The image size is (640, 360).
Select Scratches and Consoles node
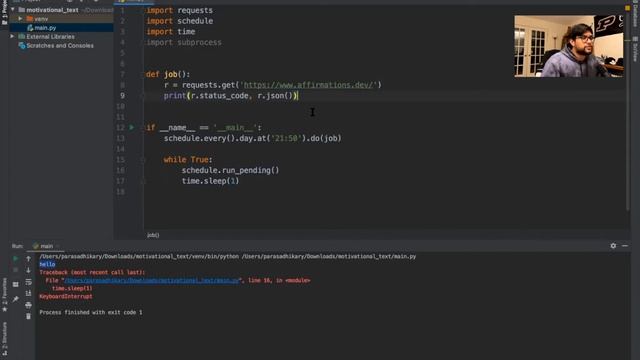tap(61, 46)
